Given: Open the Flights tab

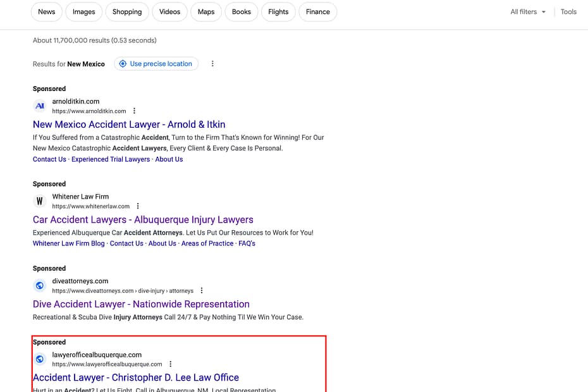Looking at the screenshot, I should point(278,11).
